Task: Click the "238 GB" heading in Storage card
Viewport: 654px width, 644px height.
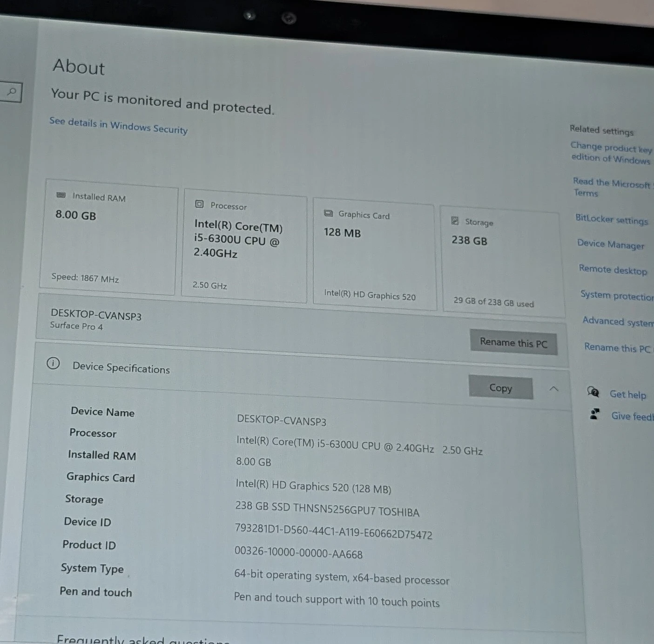Action: coord(469,240)
